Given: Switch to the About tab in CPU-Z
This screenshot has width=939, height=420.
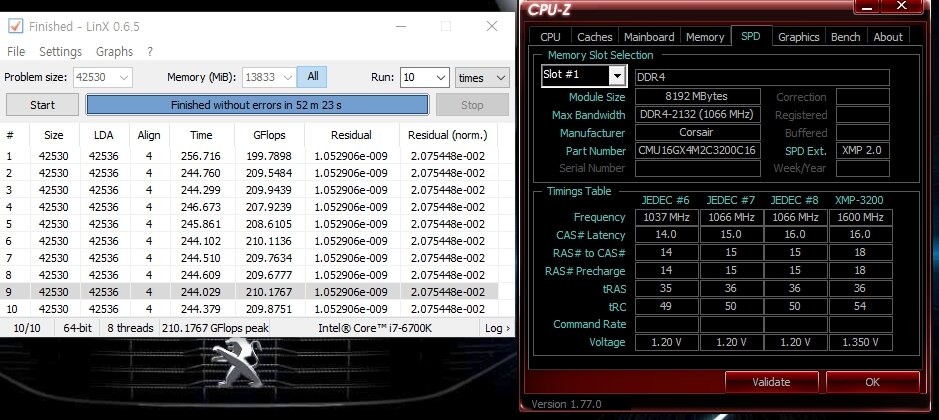Looking at the screenshot, I should [x=887, y=37].
